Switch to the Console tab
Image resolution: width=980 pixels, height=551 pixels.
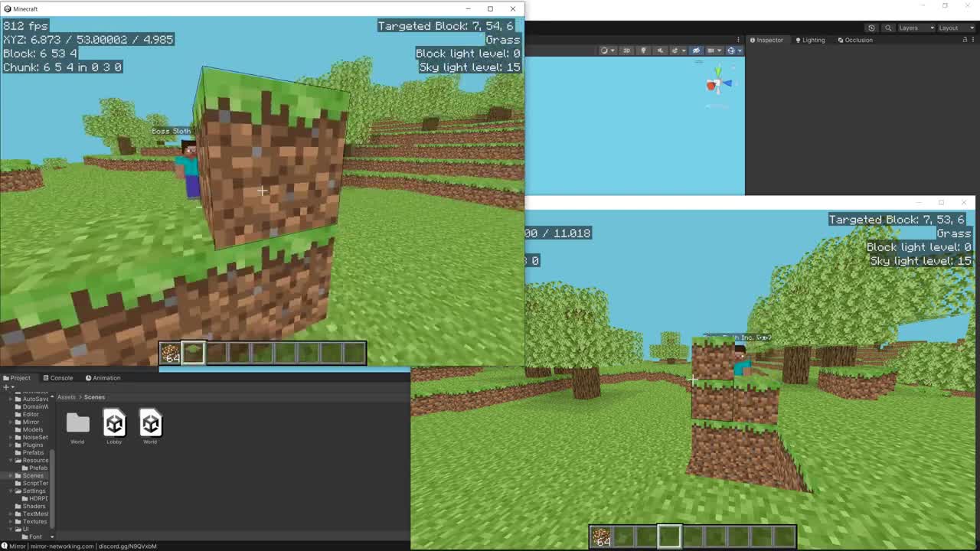[57, 378]
